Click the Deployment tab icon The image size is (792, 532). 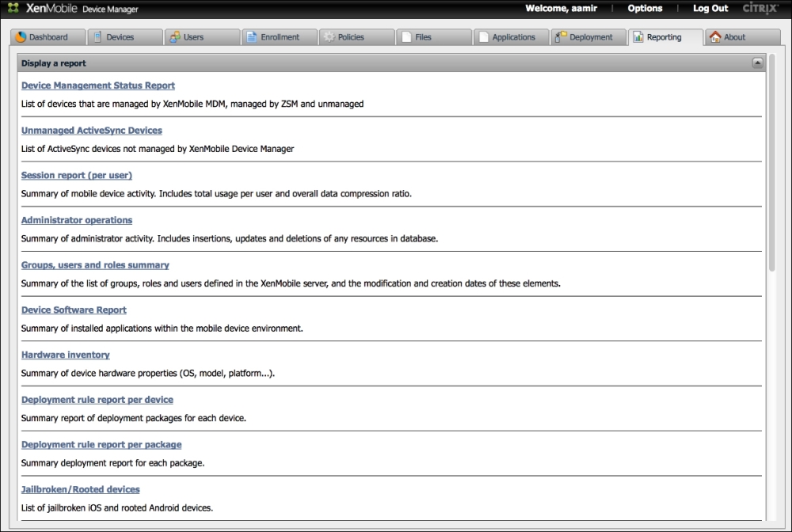click(561, 37)
